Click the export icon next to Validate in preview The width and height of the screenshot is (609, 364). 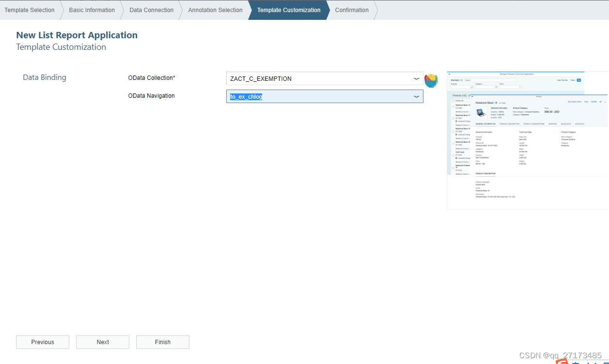pos(600,102)
